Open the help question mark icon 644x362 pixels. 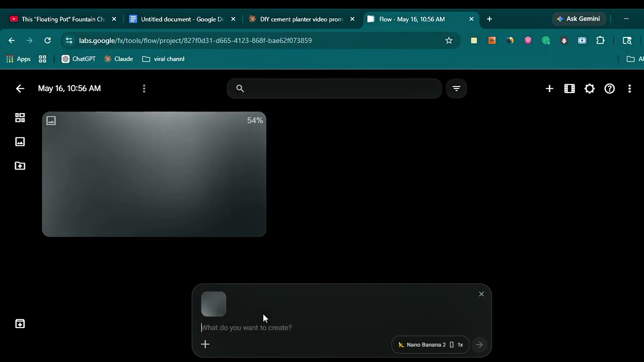(610, 89)
